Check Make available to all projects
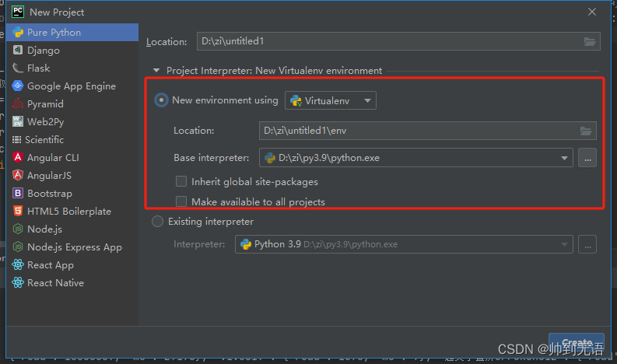Screen dimensions: 617x364 (181, 201)
